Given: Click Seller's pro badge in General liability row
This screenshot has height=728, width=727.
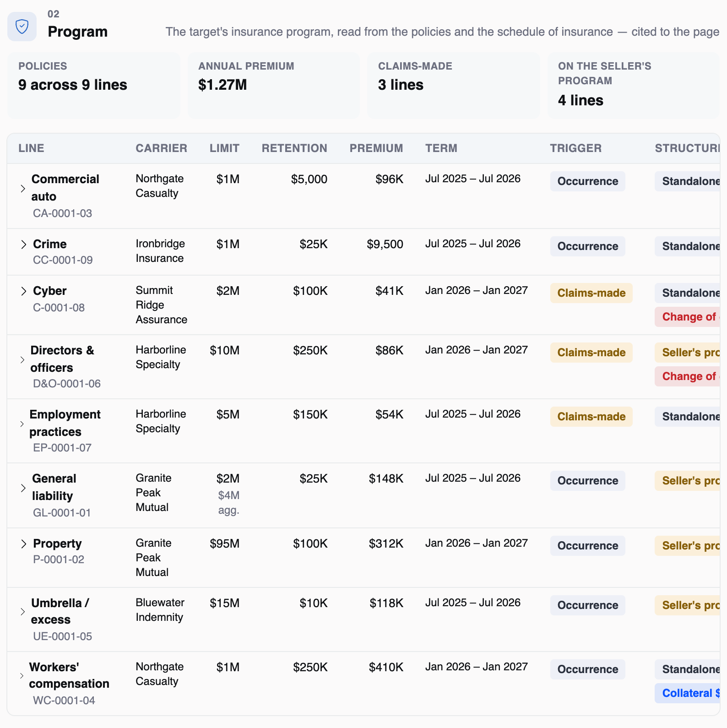Looking at the screenshot, I should coord(688,481).
